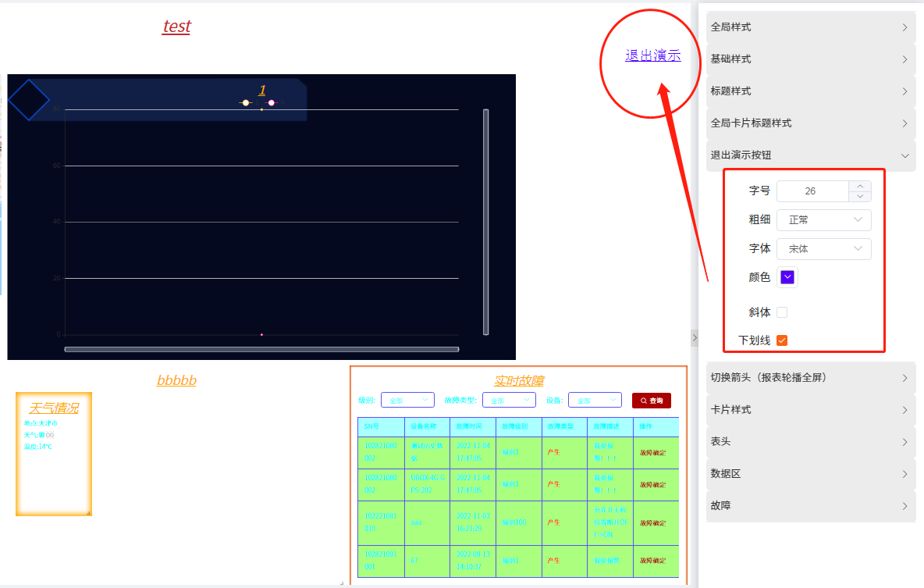Click the 温度:14°C weather line

(x=37, y=447)
